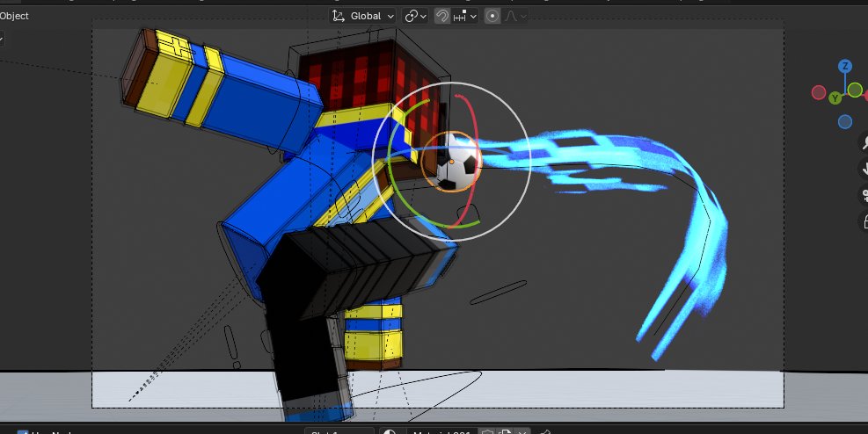Click the blue negative Z gizmo circle

(x=845, y=121)
